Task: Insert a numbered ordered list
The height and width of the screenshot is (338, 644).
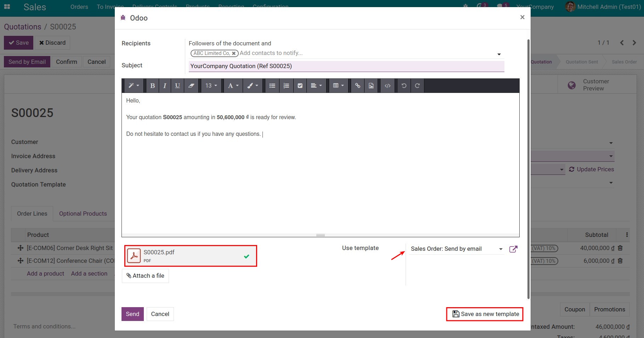Action: tap(286, 85)
